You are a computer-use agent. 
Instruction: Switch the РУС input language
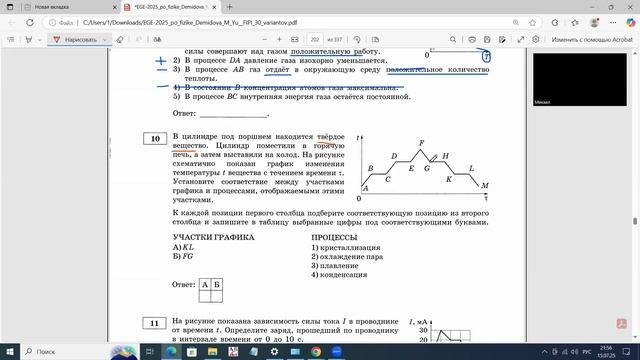tap(587, 351)
